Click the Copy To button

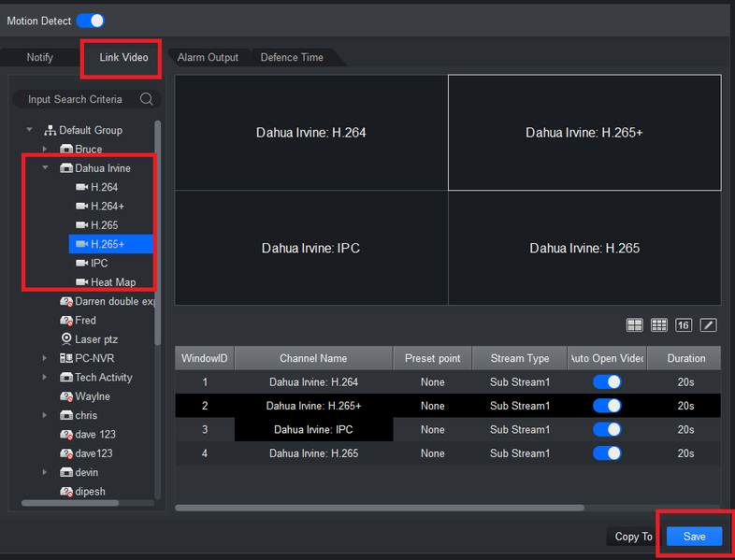[x=633, y=537]
